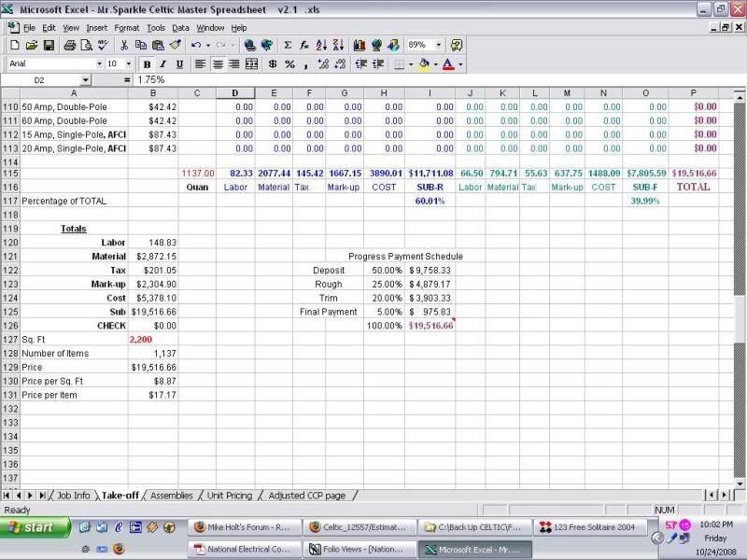Increase indent toolbar icon
747x560 pixels.
coord(378,63)
